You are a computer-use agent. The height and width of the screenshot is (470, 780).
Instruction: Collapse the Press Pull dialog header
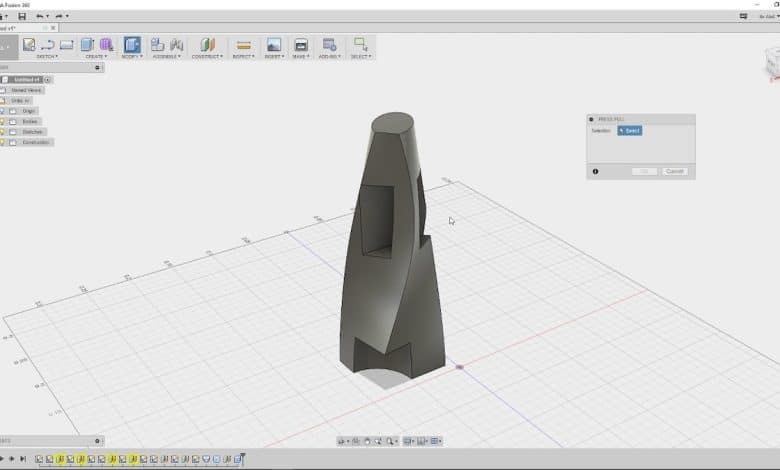pyautogui.click(x=591, y=119)
